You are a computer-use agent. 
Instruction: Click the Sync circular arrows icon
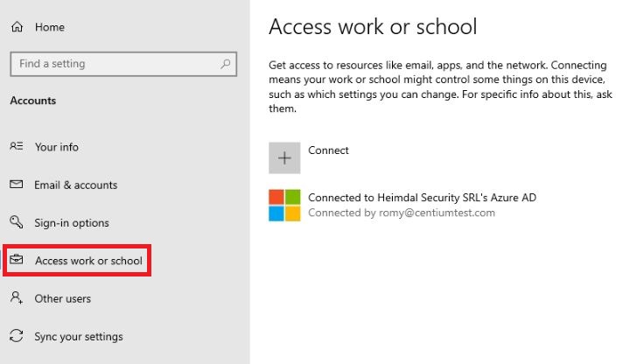click(x=17, y=336)
